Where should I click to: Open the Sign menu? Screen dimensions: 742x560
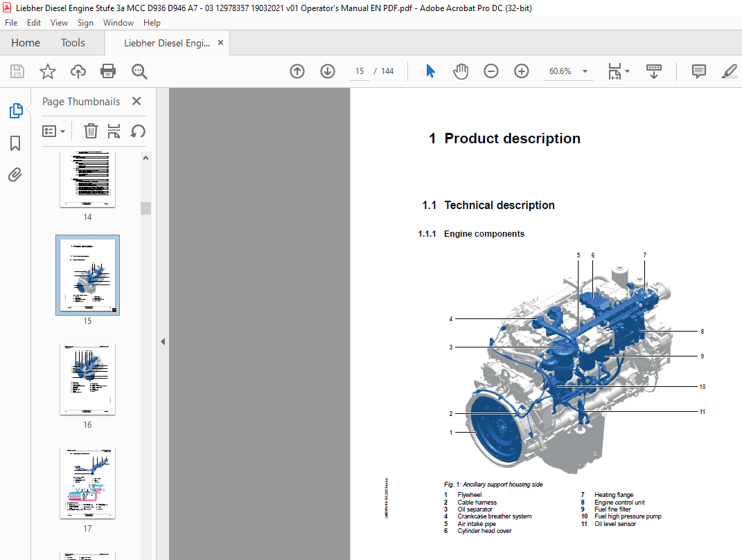85,23
